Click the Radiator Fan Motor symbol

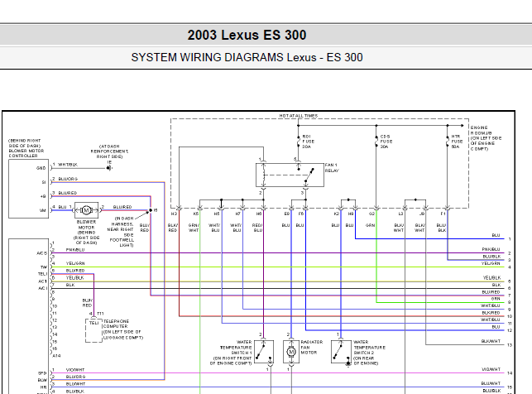[291, 352]
